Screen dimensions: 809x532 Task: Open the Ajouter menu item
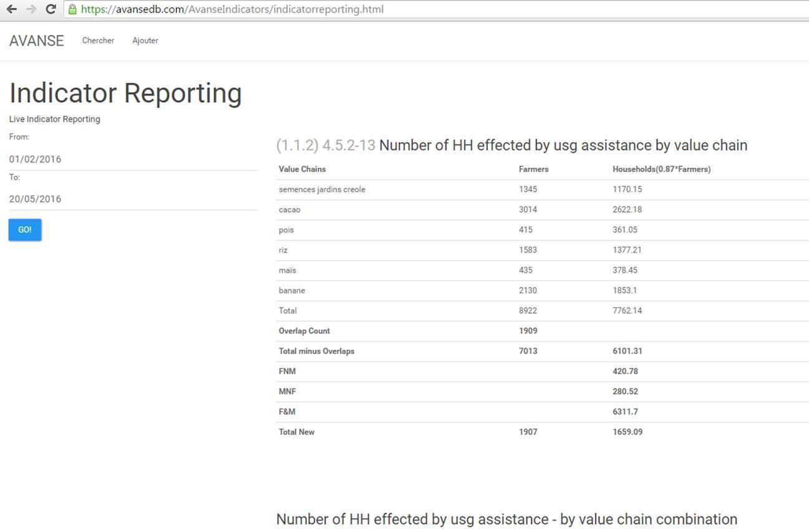click(x=145, y=41)
